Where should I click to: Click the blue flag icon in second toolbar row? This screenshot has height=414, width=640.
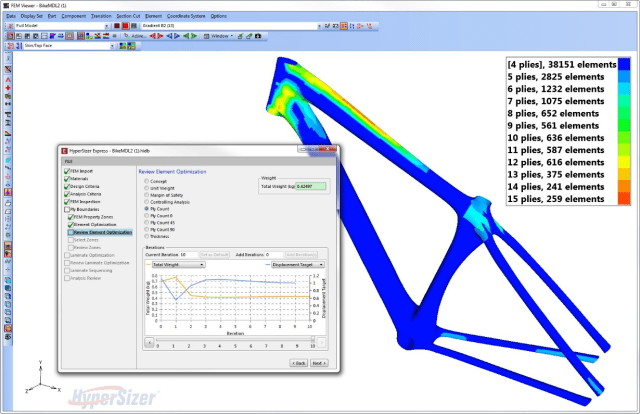53,36
